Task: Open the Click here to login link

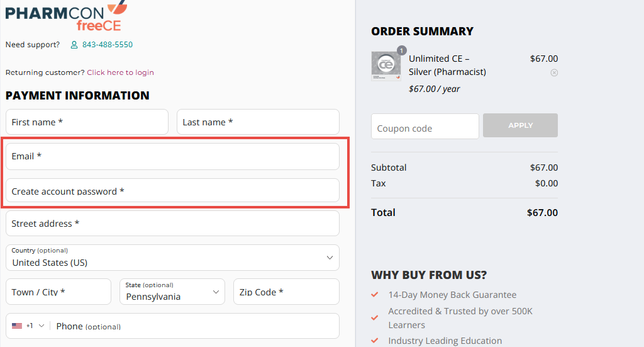Action: coord(120,72)
